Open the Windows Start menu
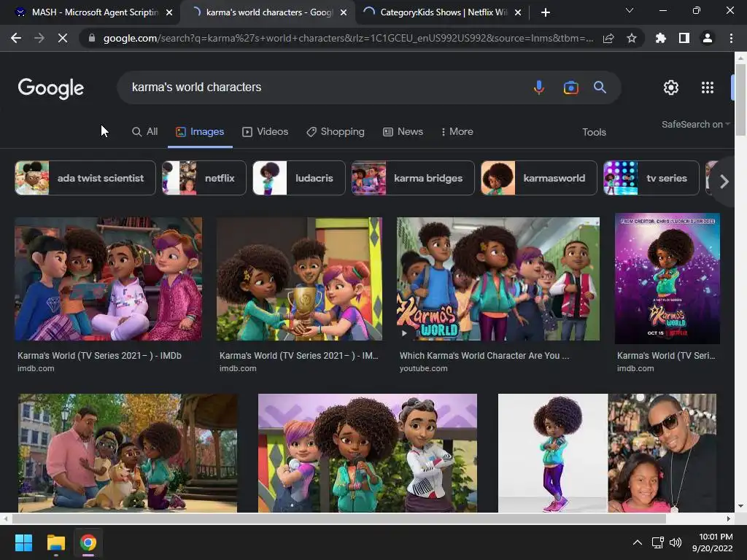The width and height of the screenshot is (747, 560). click(23, 542)
